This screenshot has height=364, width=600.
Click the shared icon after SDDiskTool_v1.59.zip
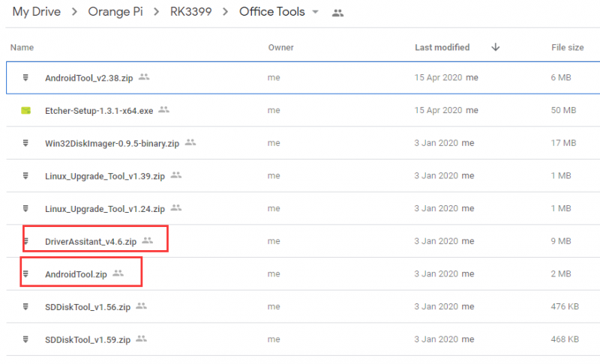[x=141, y=339]
